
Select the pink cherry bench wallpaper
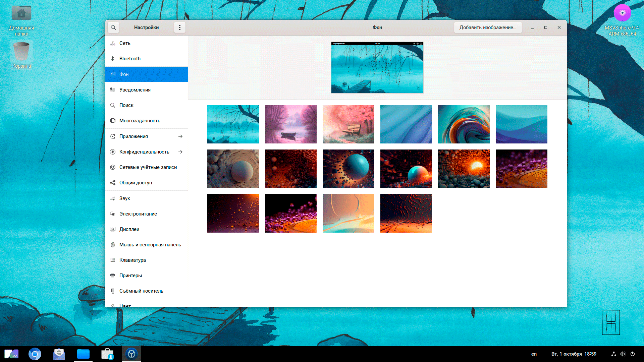point(348,124)
